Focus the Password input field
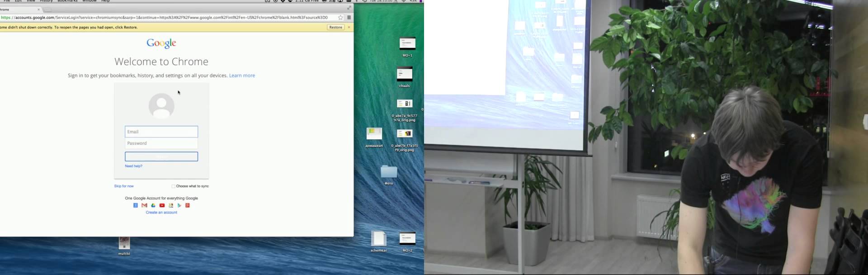The height and width of the screenshot is (275, 868). coord(161,143)
